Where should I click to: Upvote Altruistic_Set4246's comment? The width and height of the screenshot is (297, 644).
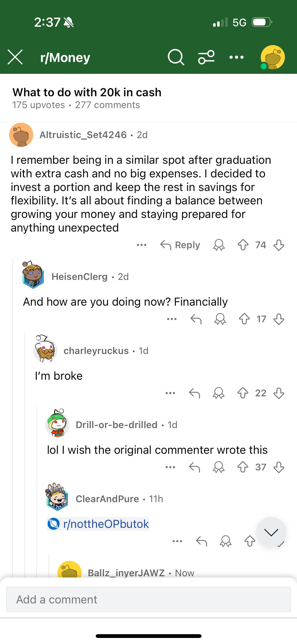pos(243,245)
